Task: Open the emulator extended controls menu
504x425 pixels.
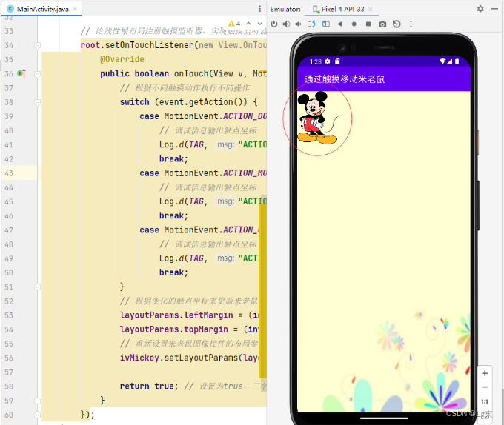Action: pos(411,24)
